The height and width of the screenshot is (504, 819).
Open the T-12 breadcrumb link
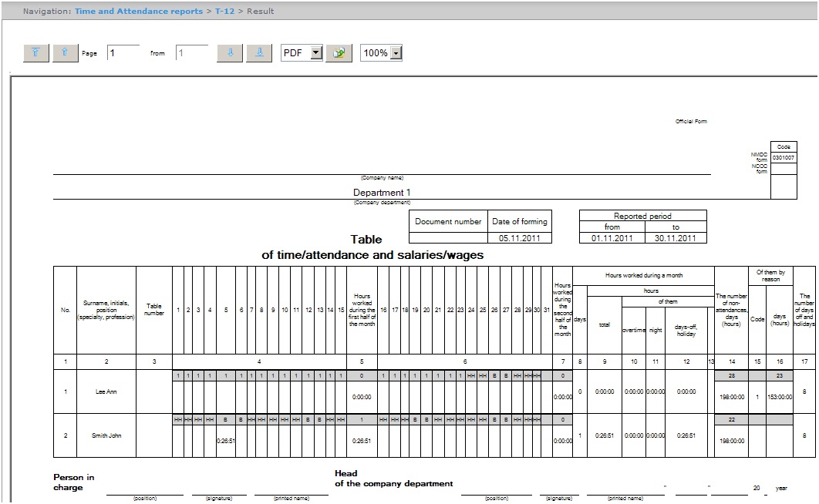[x=224, y=12]
